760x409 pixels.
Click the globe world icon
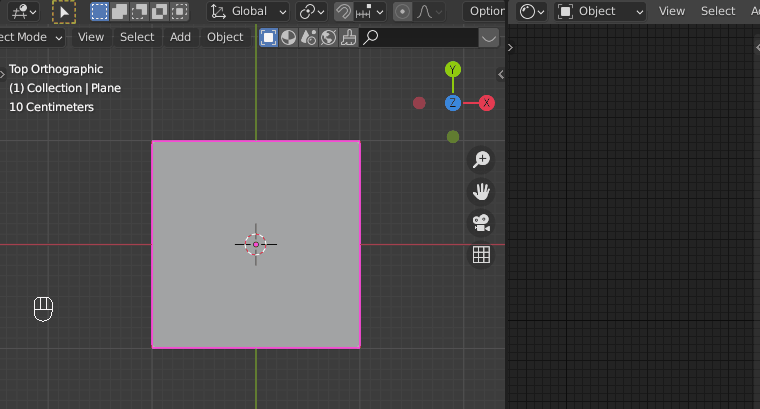(328, 37)
